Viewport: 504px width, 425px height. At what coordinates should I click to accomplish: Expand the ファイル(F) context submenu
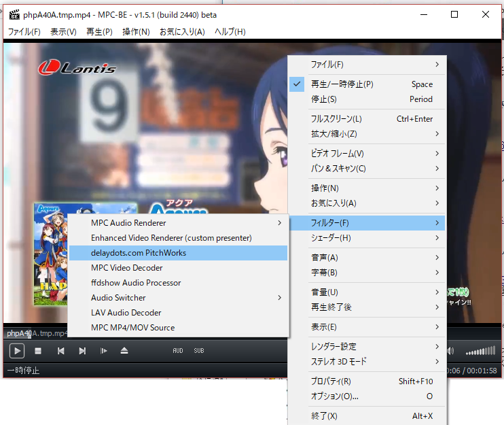(x=367, y=65)
